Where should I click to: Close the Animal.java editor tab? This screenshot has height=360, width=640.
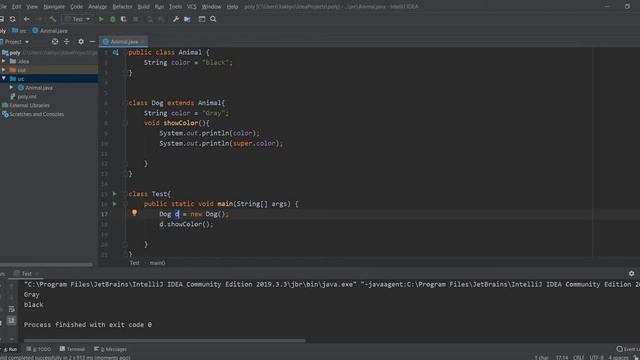click(142, 42)
